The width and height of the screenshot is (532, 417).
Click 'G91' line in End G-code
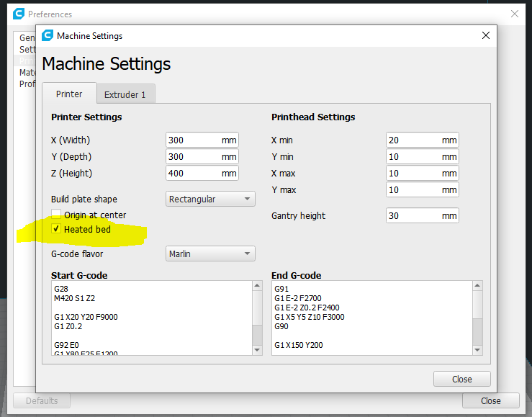tap(281, 289)
